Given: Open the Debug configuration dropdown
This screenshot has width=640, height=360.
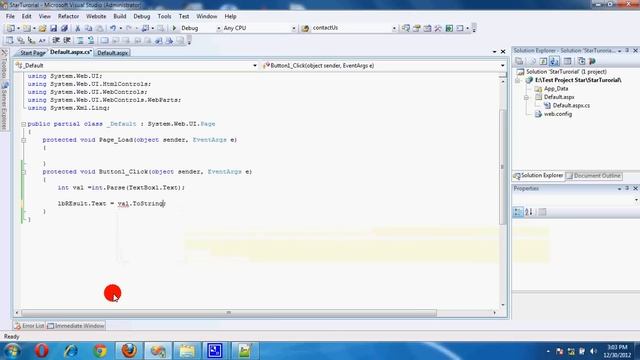Looking at the screenshot, I should [x=219, y=28].
